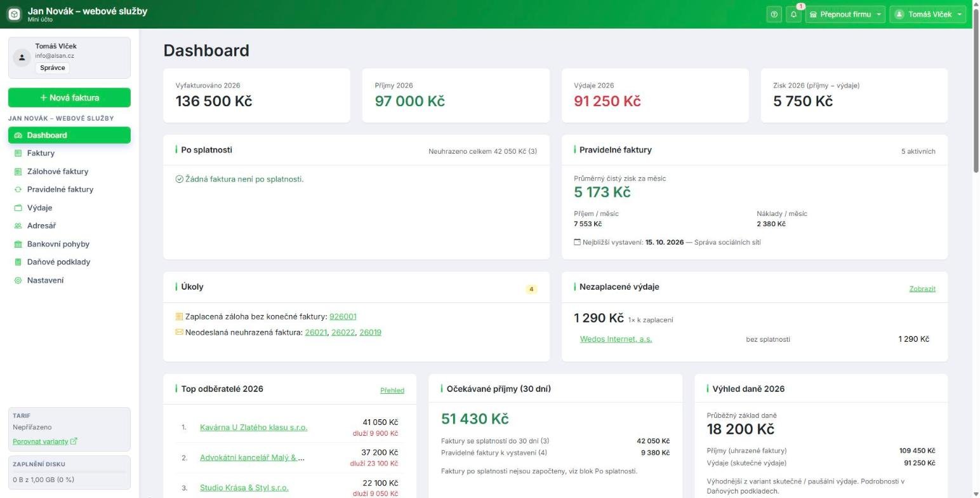The height and width of the screenshot is (498, 980).
Task: Click the app logo icon in the header
Action: [x=14, y=14]
